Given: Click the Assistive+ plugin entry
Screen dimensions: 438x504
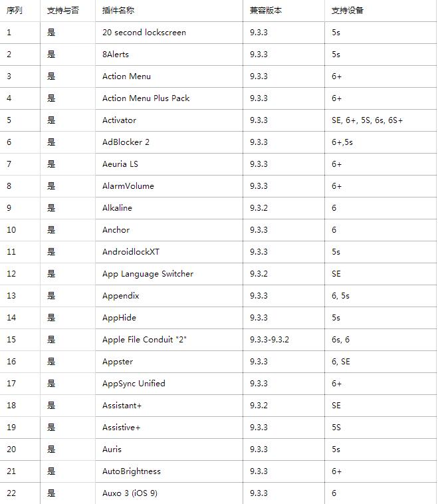Looking at the screenshot, I should click(x=121, y=428).
